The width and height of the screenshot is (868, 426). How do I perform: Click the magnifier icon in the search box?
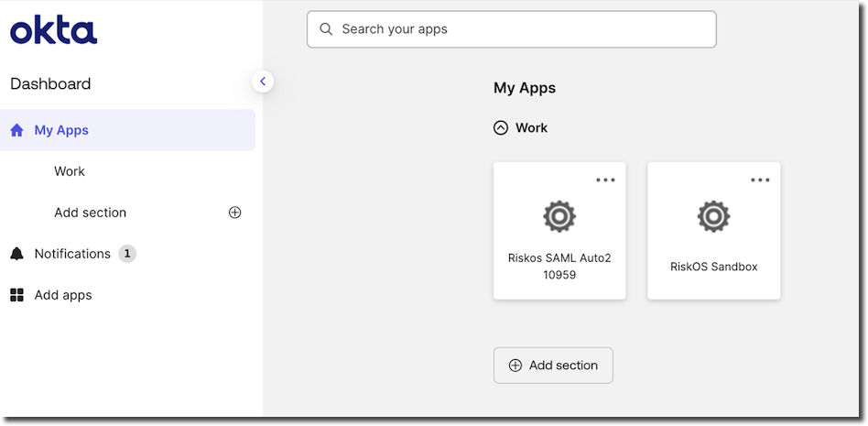point(326,29)
